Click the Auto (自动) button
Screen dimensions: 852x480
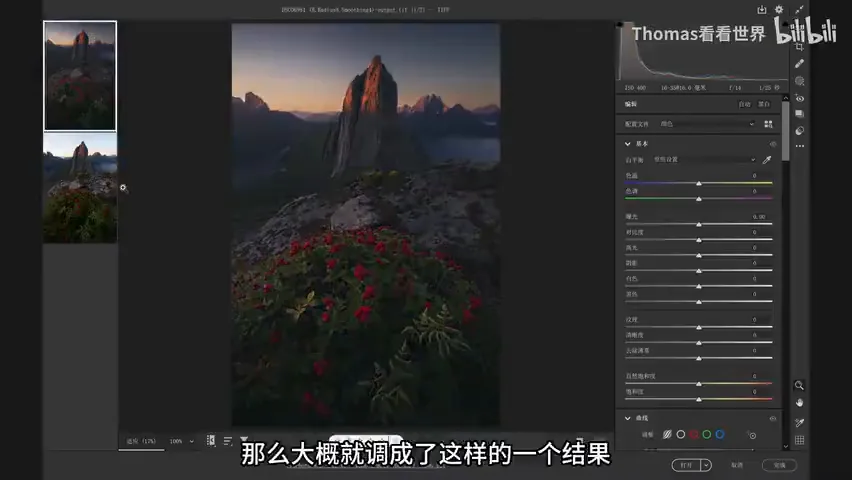pos(744,104)
